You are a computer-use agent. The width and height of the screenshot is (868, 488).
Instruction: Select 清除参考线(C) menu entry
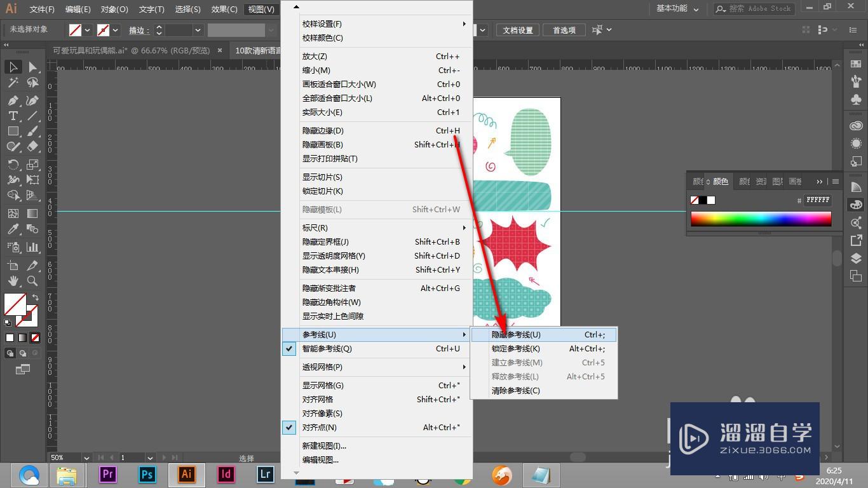[544, 390]
